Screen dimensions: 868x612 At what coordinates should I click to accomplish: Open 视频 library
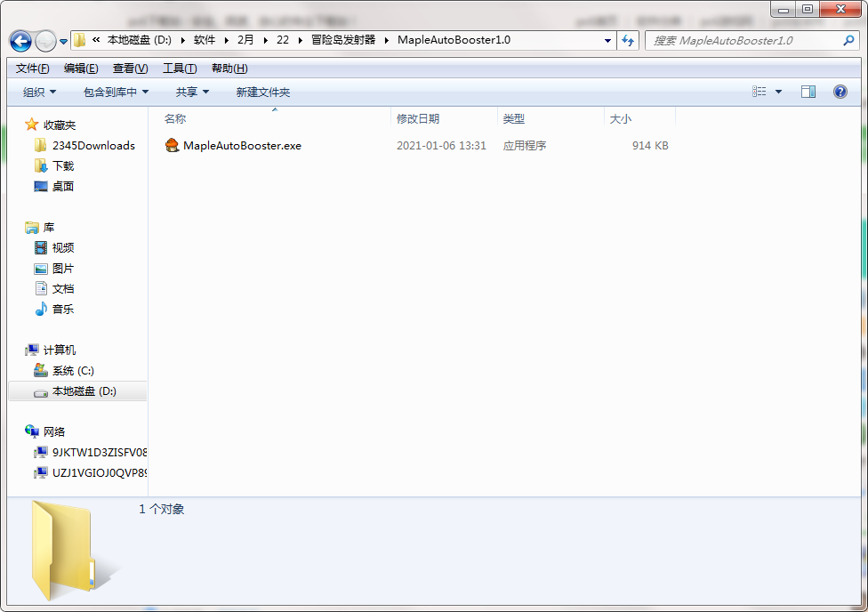62,248
